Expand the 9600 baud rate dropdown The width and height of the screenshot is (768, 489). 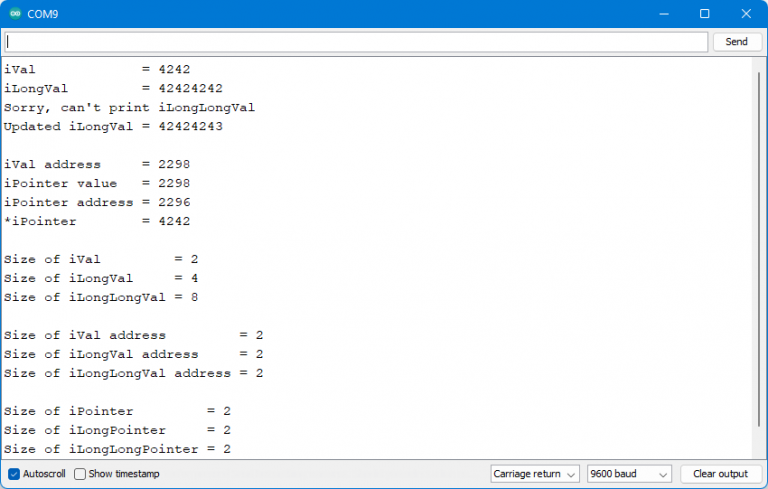(x=628, y=474)
